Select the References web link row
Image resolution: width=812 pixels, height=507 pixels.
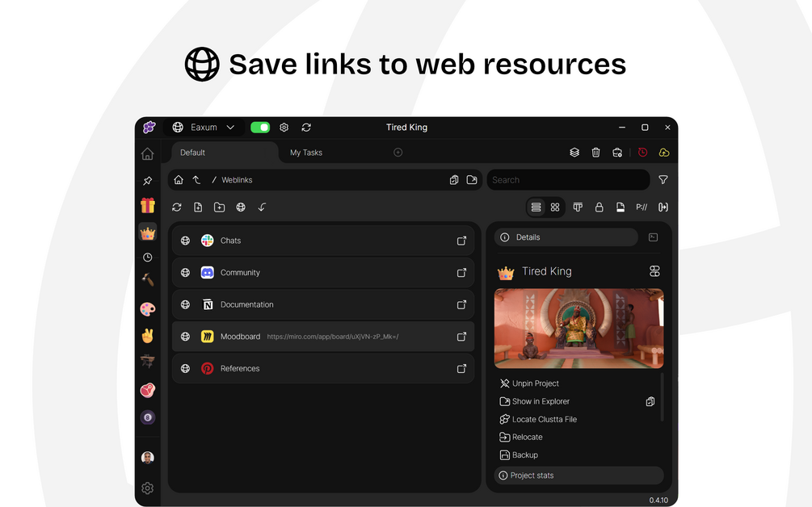(x=323, y=368)
